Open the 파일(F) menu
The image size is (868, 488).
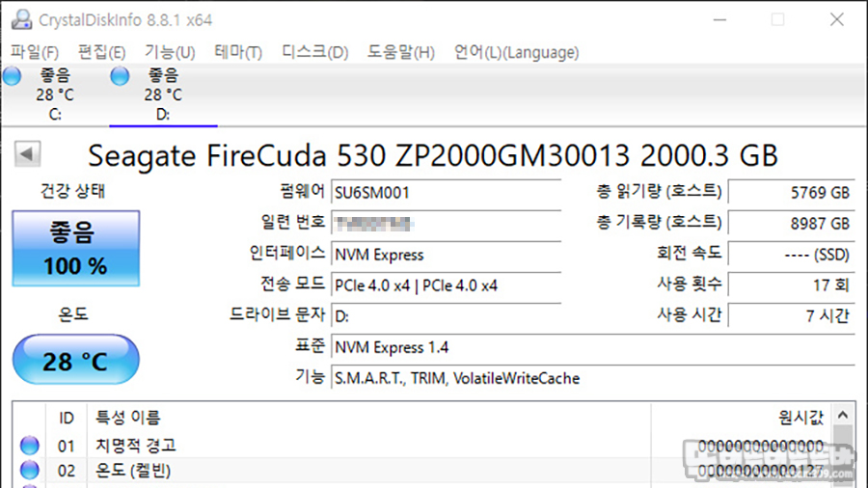tap(35, 53)
